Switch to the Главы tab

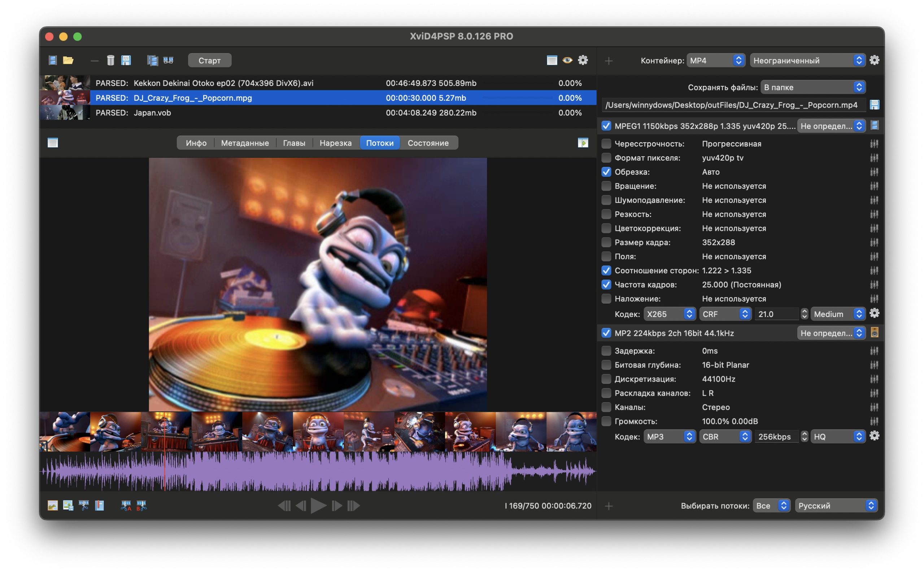coord(294,143)
